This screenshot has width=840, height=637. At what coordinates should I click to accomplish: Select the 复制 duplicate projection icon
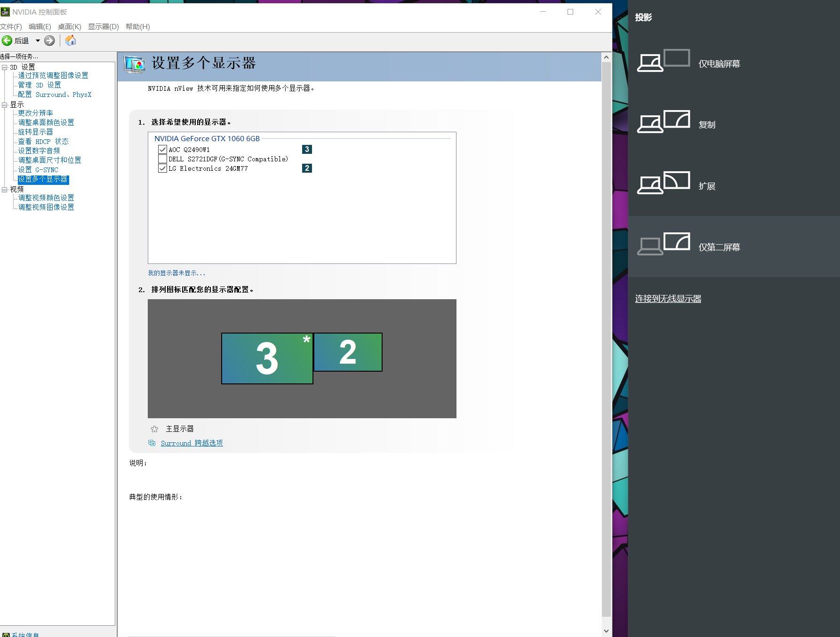pyautogui.click(x=664, y=122)
